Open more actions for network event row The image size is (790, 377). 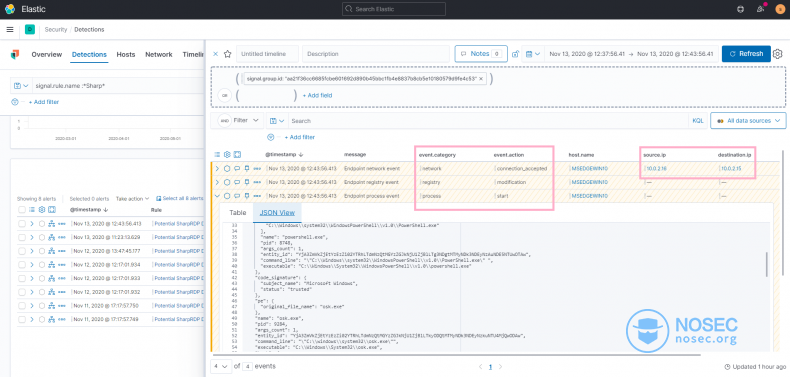pyautogui.click(x=257, y=168)
